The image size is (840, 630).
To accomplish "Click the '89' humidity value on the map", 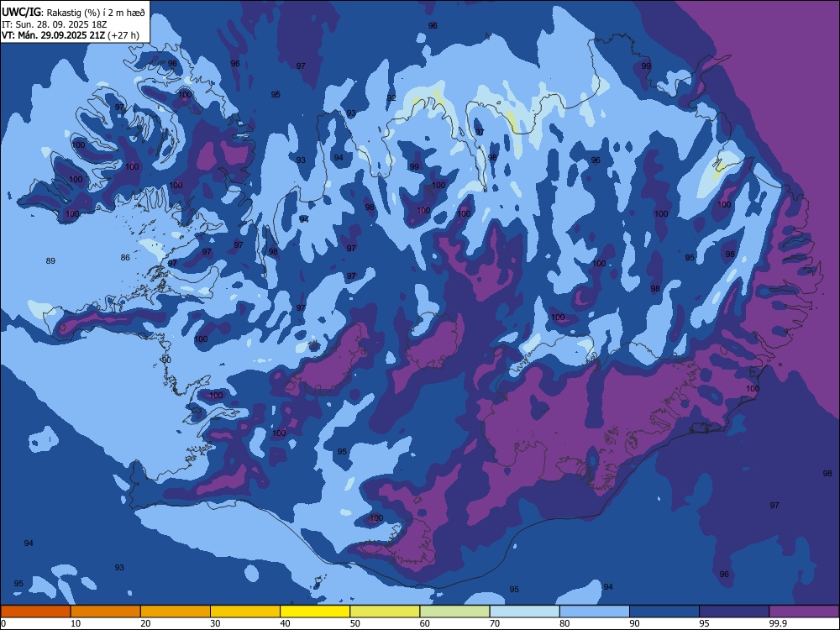I will click(x=50, y=261).
